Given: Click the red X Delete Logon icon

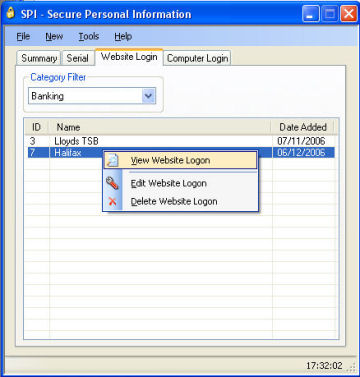Looking at the screenshot, I should pyautogui.click(x=113, y=201).
